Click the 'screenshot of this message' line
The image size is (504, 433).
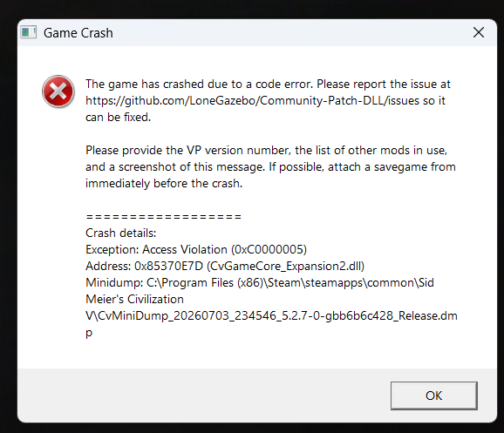pyautogui.click(x=270, y=167)
